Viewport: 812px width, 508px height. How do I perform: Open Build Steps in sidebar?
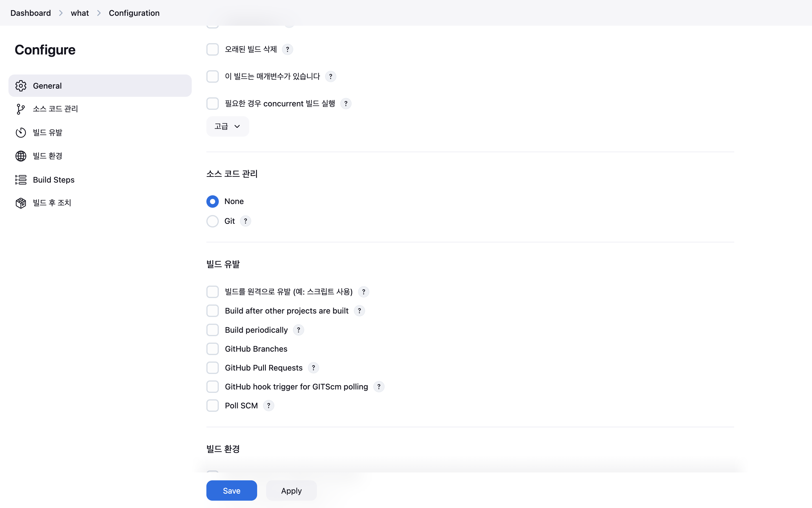[x=100, y=180]
